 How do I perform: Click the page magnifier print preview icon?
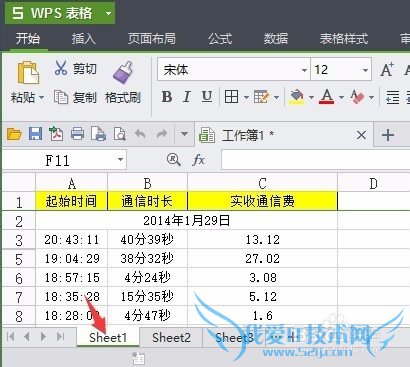click(120, 134)
